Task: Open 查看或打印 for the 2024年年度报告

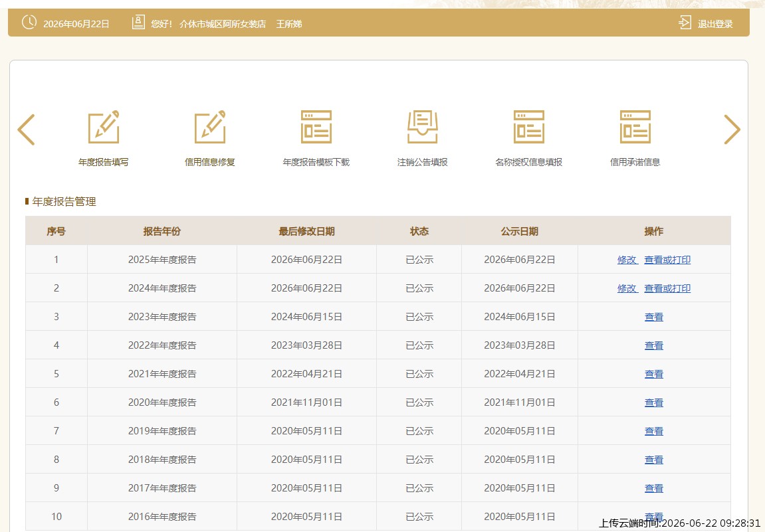Action: pos(667,288)
